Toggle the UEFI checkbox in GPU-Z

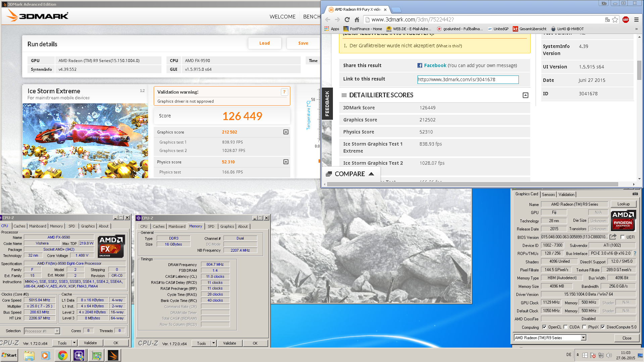pos(623,237)
